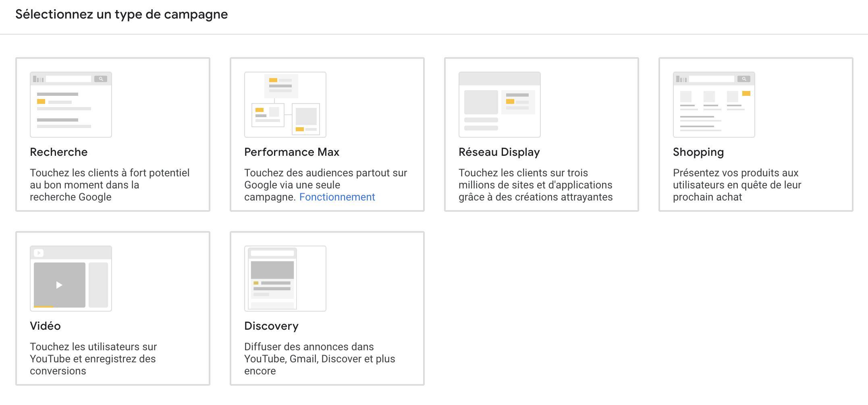868x405 pixels.
Task: Choose the Vidéo card title
Action: tap(45, 326)
